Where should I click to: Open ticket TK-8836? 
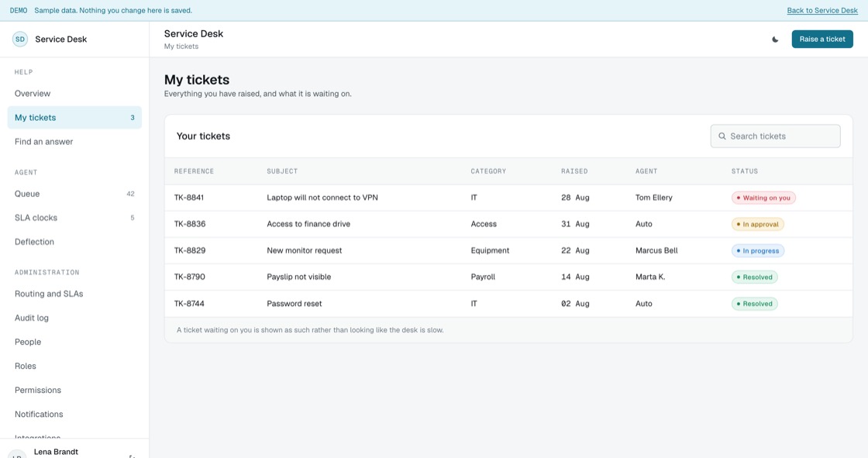(190, 224)
